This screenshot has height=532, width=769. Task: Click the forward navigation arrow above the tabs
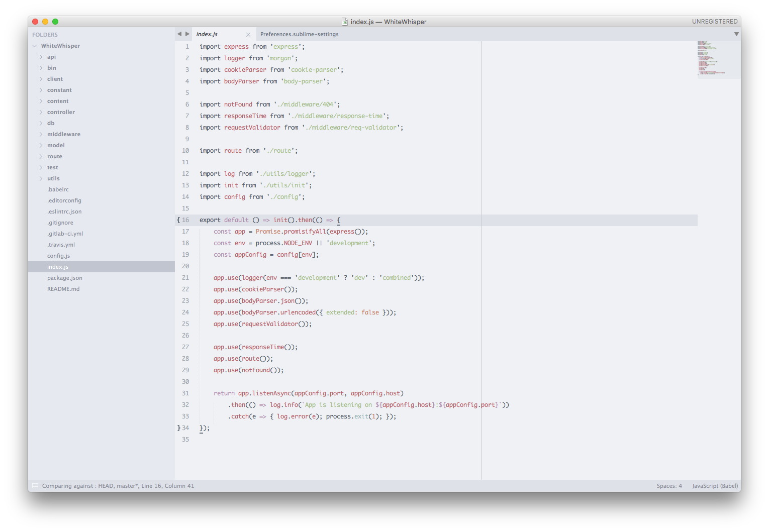(186, 34)
